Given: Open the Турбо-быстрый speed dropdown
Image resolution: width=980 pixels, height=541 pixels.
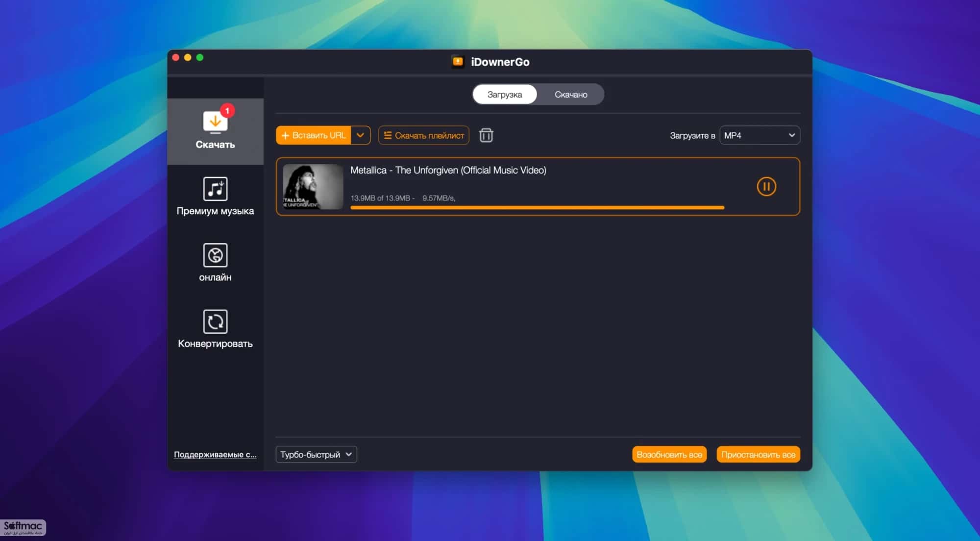Looking at the screenshot, I should point(316,454).
